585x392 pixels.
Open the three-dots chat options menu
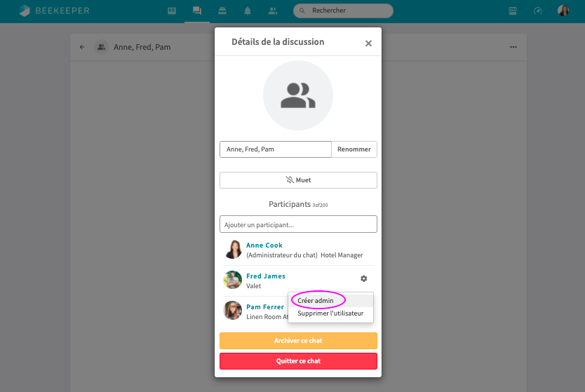click(x=513, y=47)
